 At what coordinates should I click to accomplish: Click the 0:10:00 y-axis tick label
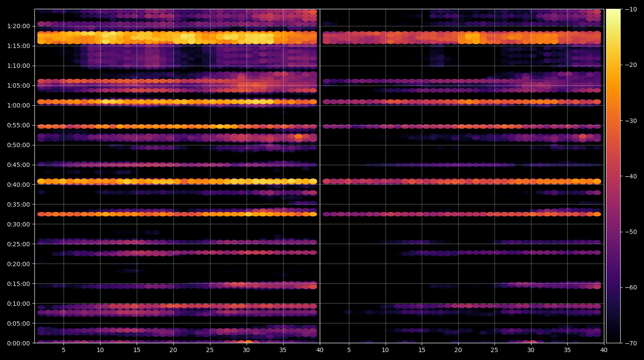point(19,304)
